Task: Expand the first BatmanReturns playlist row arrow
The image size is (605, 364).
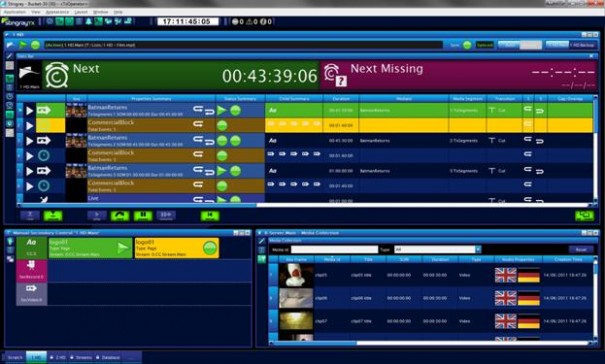Action: (30, 110)
